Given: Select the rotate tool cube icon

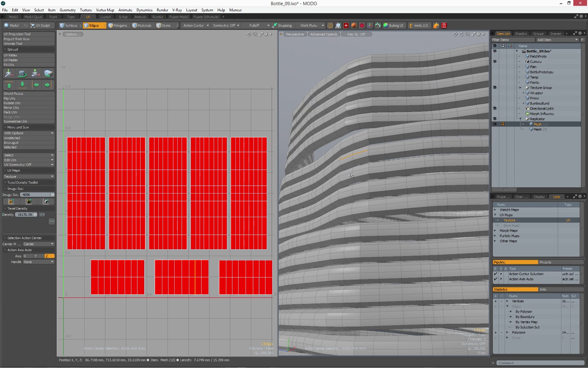Looking at the screenshot, I should pos(22,74).
